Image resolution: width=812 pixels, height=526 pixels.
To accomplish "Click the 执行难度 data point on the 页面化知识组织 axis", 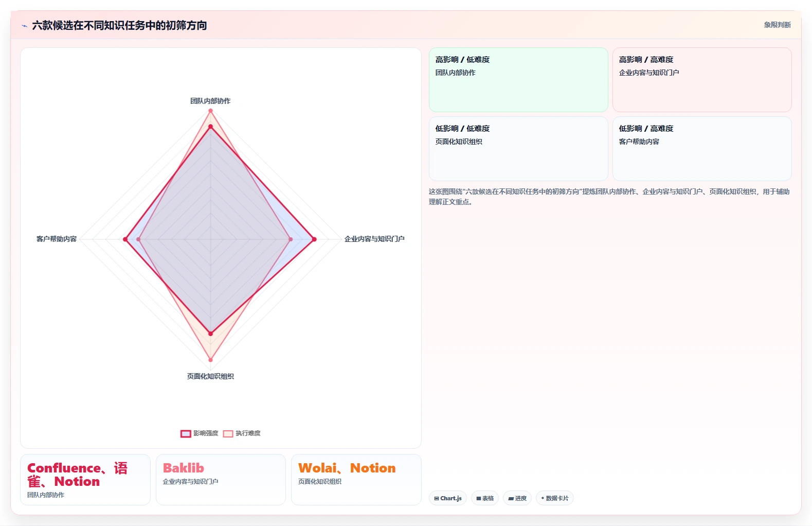I will coord(210,360).
